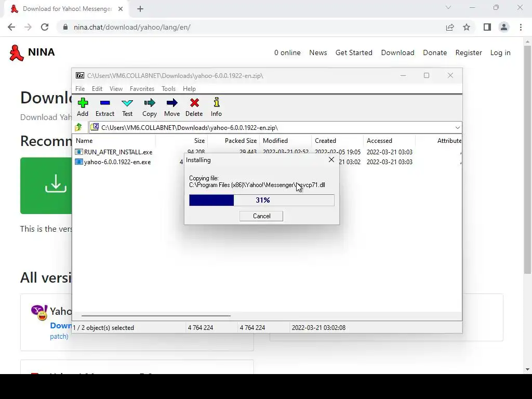Click the 2022-03-21 03:02:08 status bar date

tap(318, 328)
